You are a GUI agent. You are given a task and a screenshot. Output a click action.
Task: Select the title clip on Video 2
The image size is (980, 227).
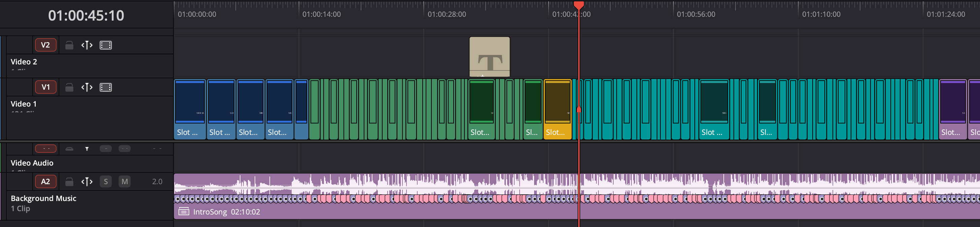[490, 57]
